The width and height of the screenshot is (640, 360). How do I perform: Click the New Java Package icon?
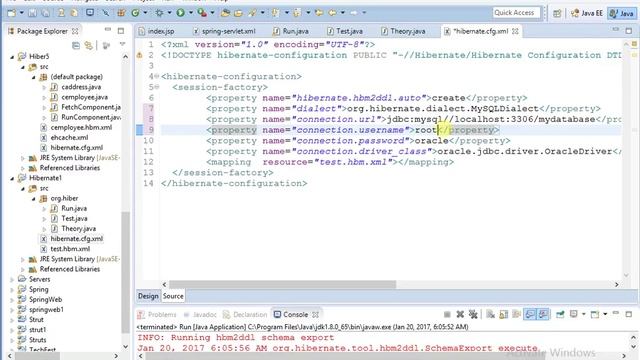coord(121,13)
